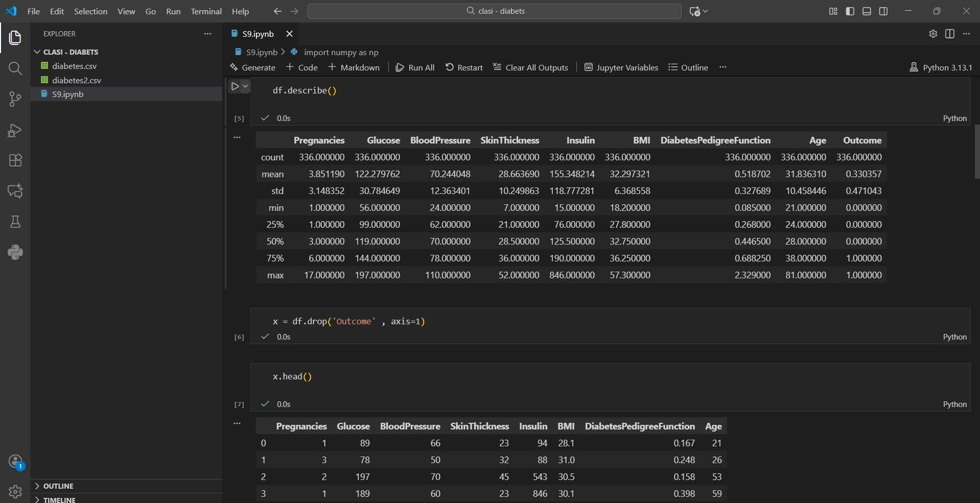Toggle the bottom panel visibility
Screen dimensions: 980x503
(x=867, y=11)
